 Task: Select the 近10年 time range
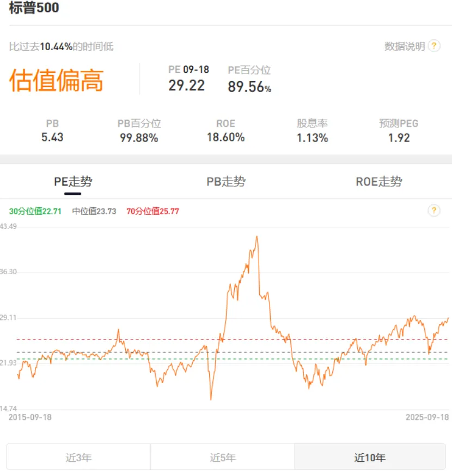click(x=370, y=458)
